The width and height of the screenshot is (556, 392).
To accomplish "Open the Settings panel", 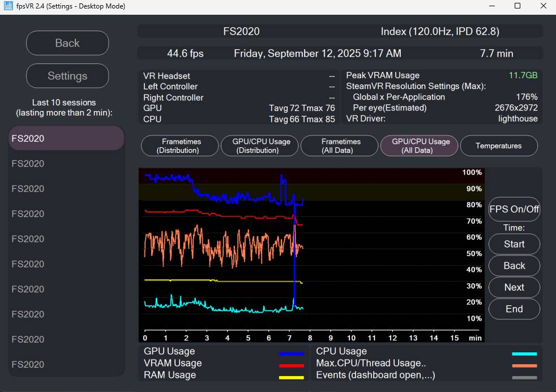I will pyautogui.click(x=67, y=75).
